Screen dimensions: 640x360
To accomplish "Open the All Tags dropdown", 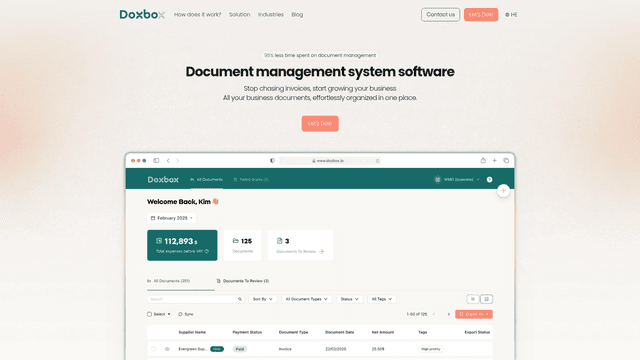I will 382,299.
